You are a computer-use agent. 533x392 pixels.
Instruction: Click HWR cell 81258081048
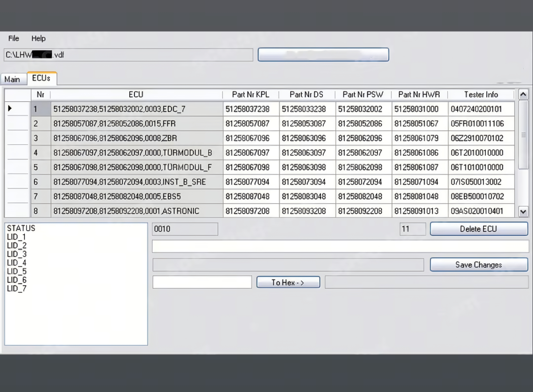tap(420, 196)
